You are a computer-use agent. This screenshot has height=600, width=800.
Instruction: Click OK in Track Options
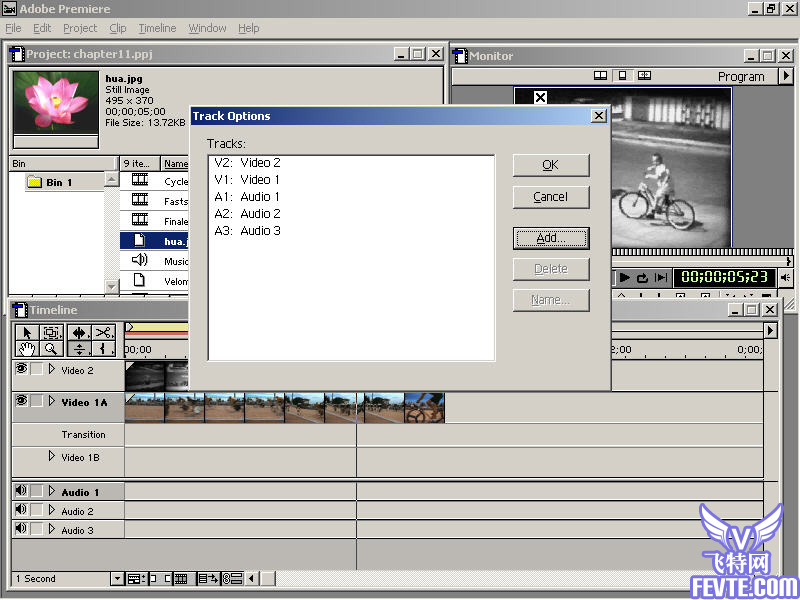(x=551, y=165)
